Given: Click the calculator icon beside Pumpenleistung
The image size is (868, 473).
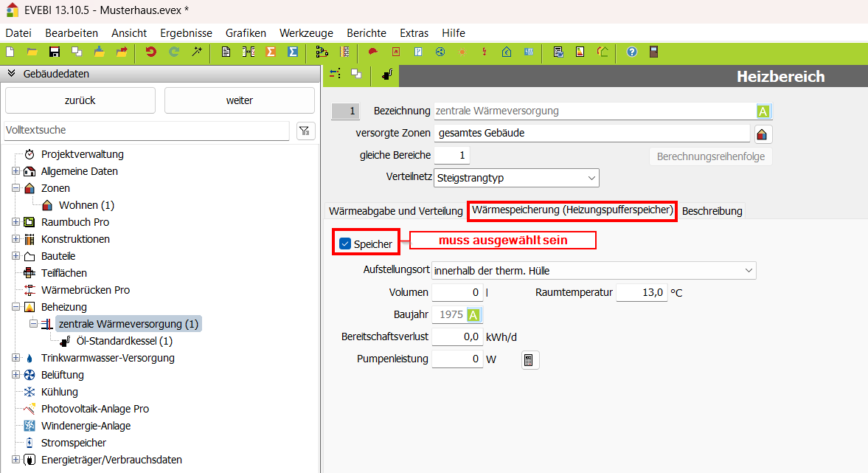Looking at the screenshot, I should tap(530, 360).
